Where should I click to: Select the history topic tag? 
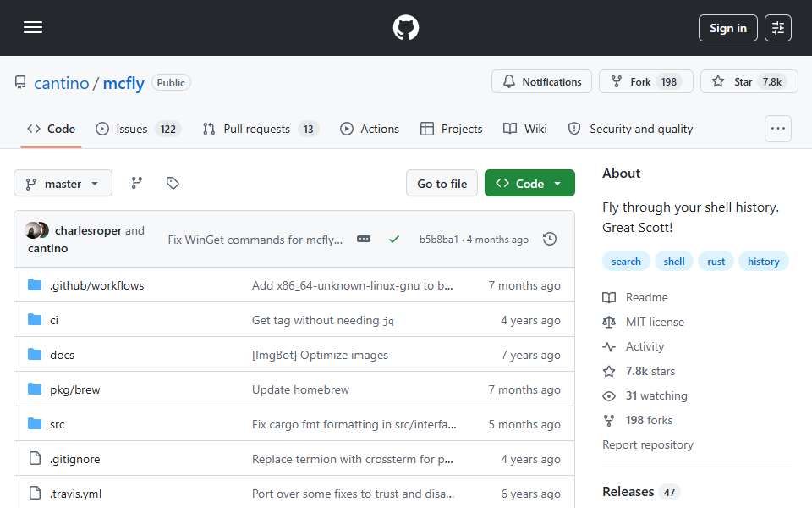point(763,262)
